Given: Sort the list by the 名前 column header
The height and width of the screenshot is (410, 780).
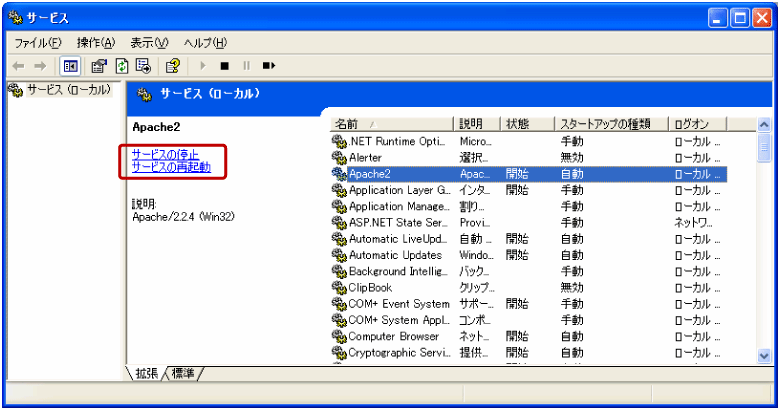Looking at the screenshot, I should point(392,124).
